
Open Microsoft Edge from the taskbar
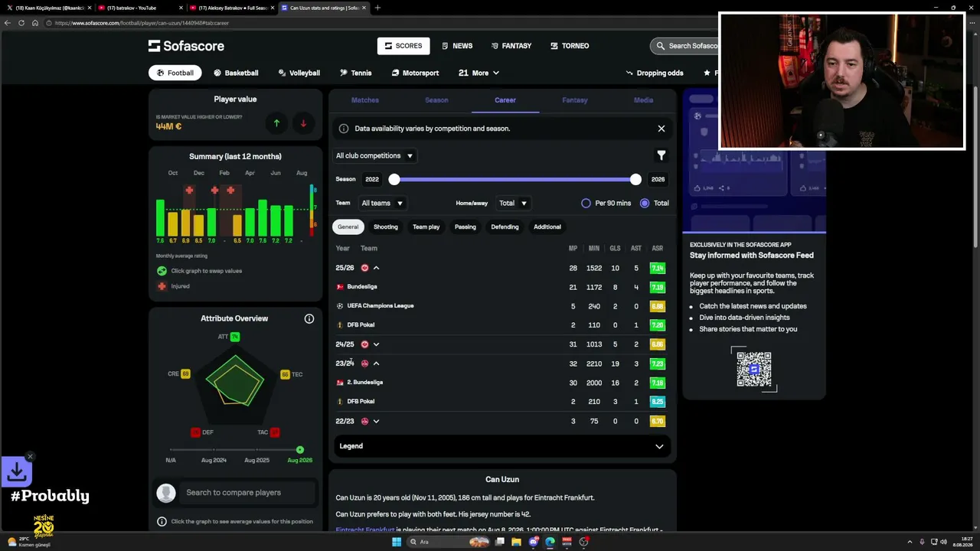[x=550, y=542]
